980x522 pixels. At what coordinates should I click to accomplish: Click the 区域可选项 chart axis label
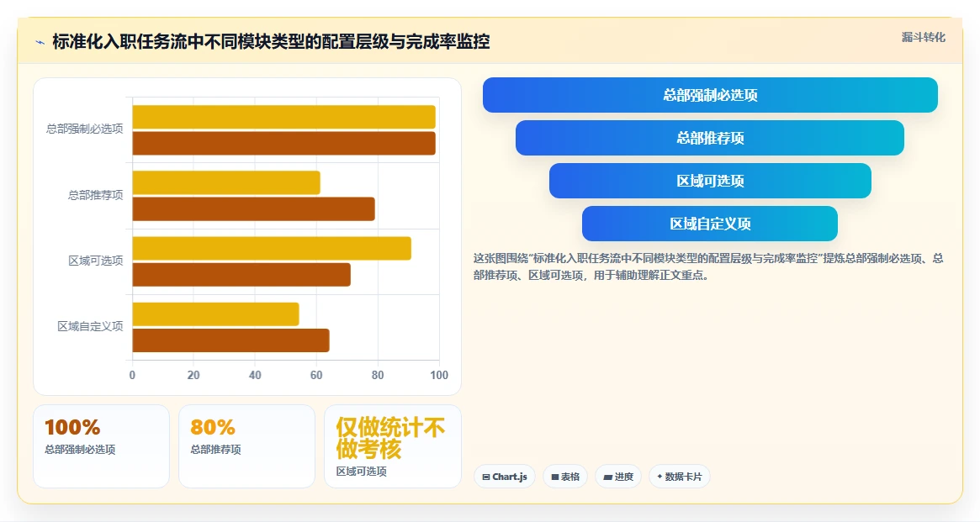(96, 261)
